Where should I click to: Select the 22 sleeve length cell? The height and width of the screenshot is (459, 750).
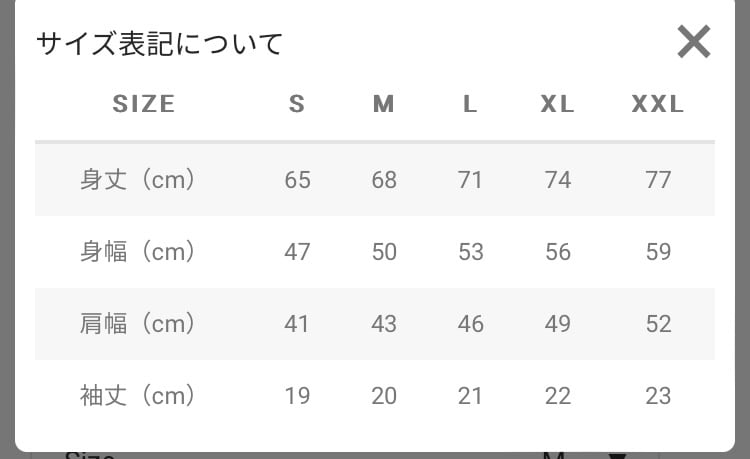pos(558,396)
